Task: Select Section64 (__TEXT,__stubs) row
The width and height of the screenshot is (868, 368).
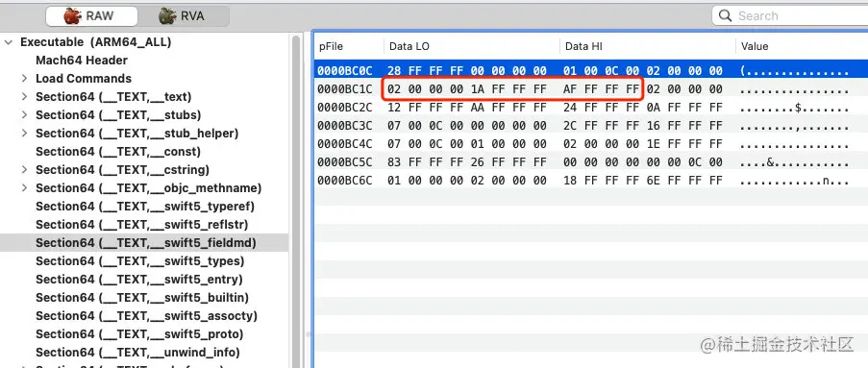Action: point(118,115)
